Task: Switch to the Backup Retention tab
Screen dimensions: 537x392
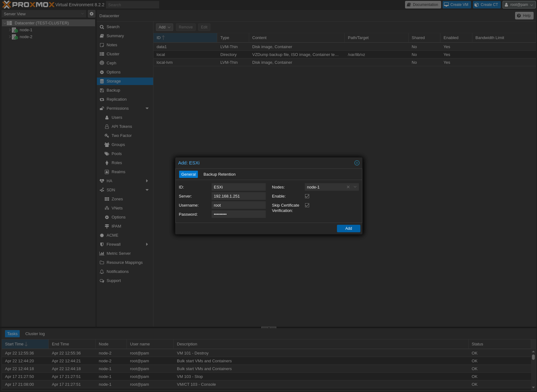Action: (x=219, y=174)
